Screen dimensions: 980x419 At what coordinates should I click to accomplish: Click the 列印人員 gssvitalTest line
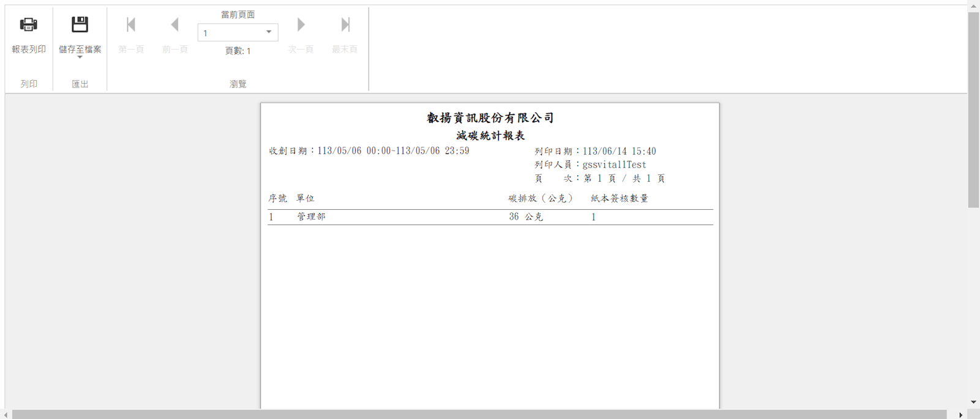(x=590, y=165)
